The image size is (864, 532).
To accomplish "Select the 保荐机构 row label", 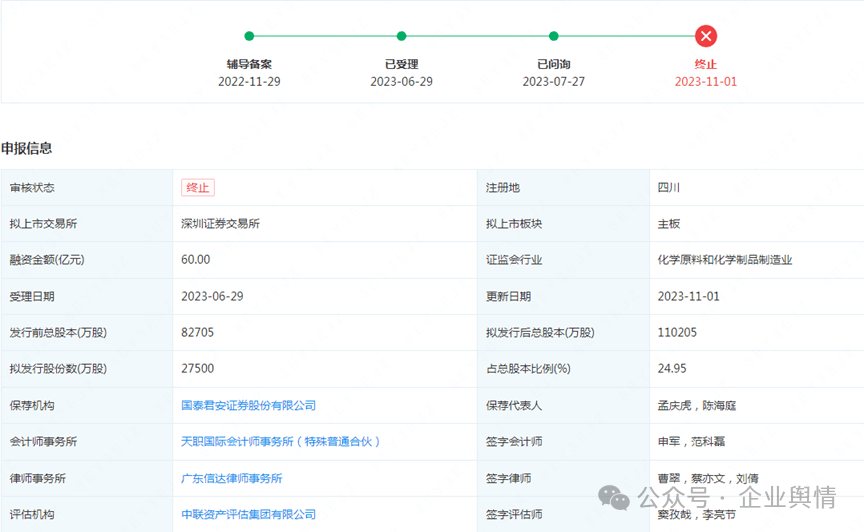I will pyautogui.click(x=32, y=405).
